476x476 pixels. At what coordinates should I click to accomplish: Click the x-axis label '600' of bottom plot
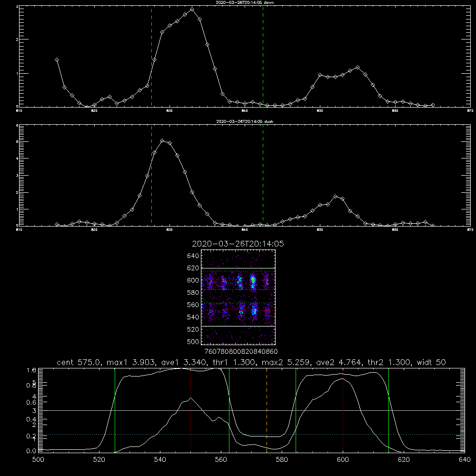pos(343,460)
